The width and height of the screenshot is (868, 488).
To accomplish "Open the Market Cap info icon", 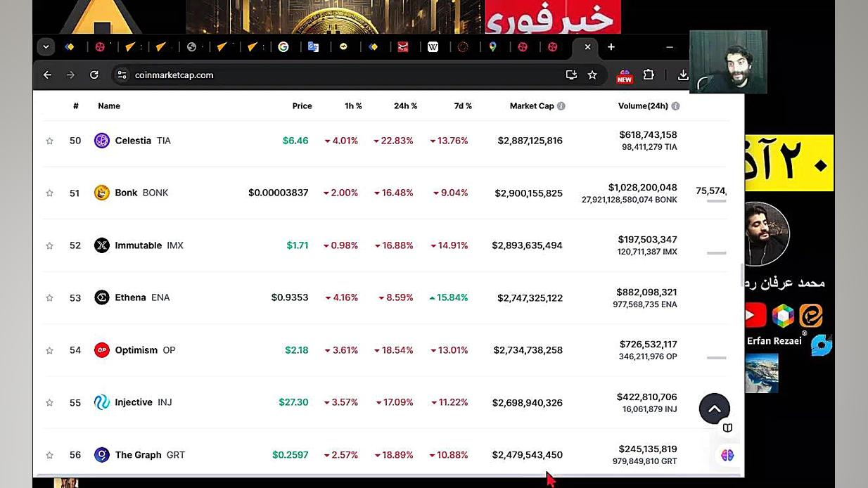I will [x=561, y=106].
